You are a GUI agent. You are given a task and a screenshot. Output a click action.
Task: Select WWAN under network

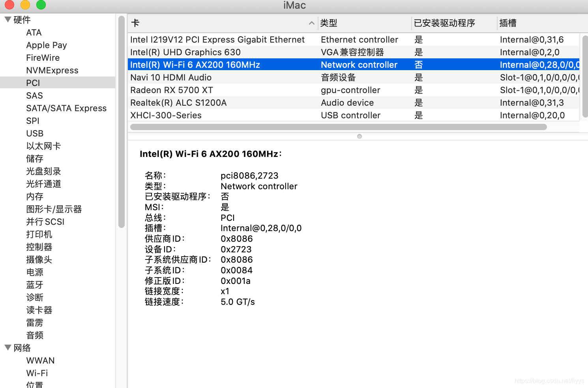tap(40, 360)
